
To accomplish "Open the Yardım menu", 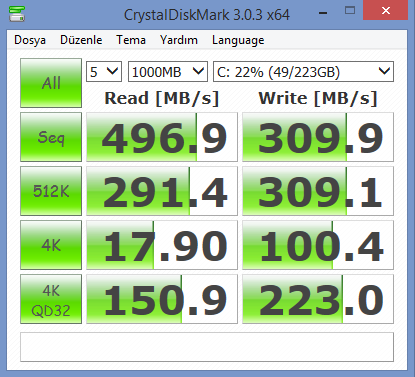I will [179, 40].
